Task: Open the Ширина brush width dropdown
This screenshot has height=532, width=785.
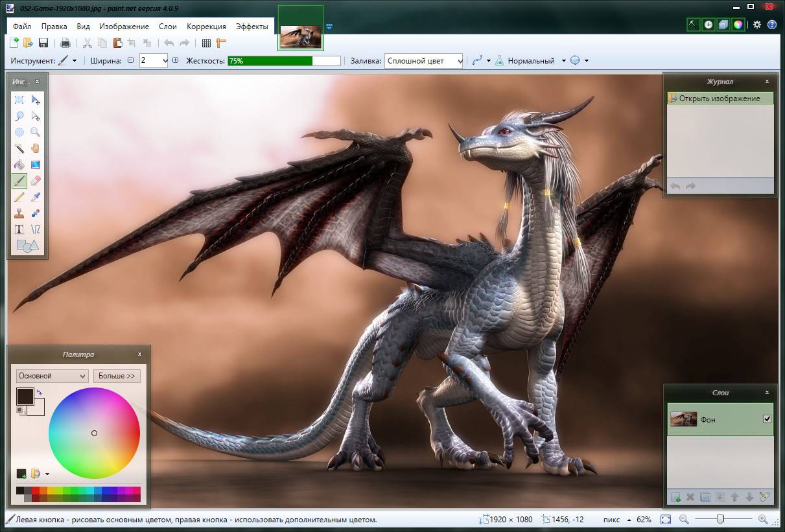Action: (165, 60)
